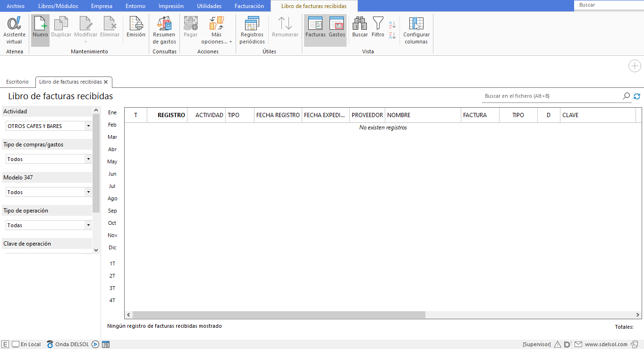
Task: Click the En Local monitor icon
Action: (x=15, y=344)
